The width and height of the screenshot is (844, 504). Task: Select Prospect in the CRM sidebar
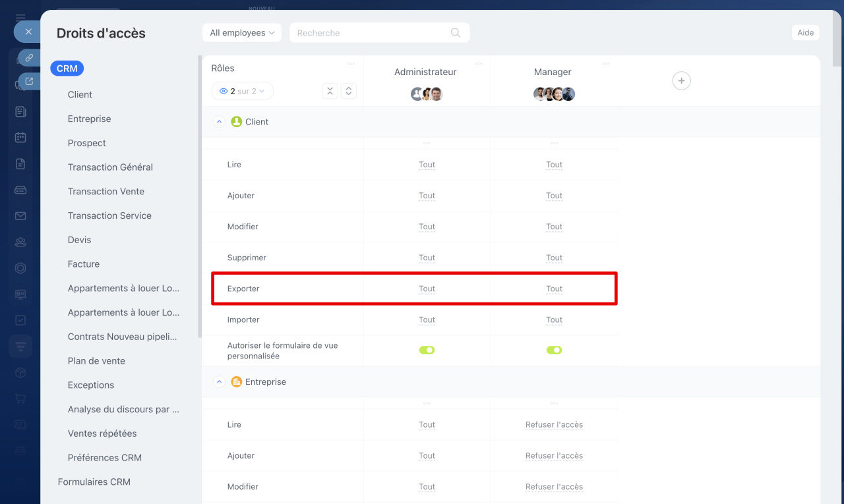86,143
